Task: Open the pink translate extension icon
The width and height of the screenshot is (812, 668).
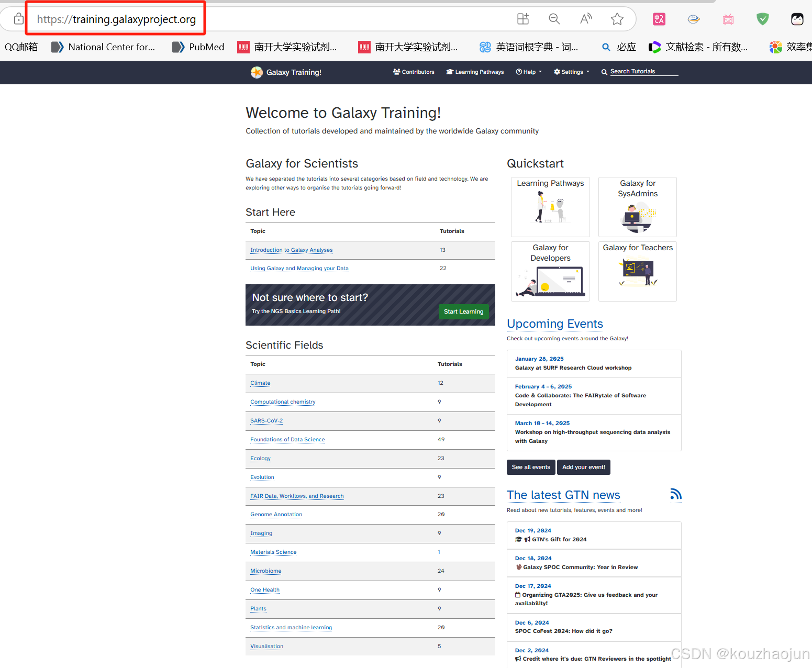Action: point(659,19)
